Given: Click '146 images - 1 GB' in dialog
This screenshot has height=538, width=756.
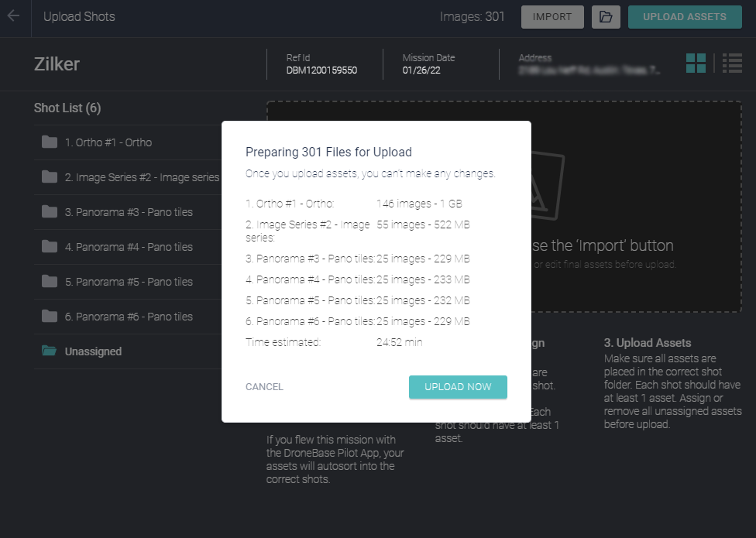Looking at the screenshot, I should [419, 204].
